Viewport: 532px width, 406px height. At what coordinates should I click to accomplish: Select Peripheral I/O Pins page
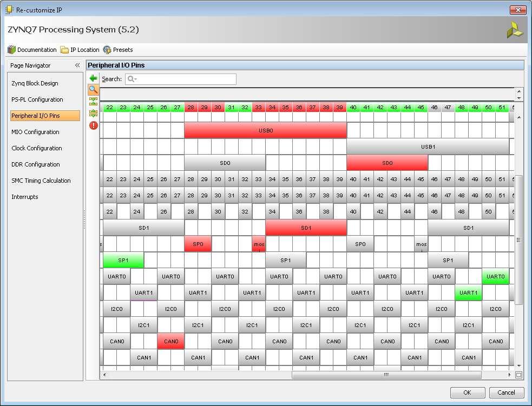[45, 116]
